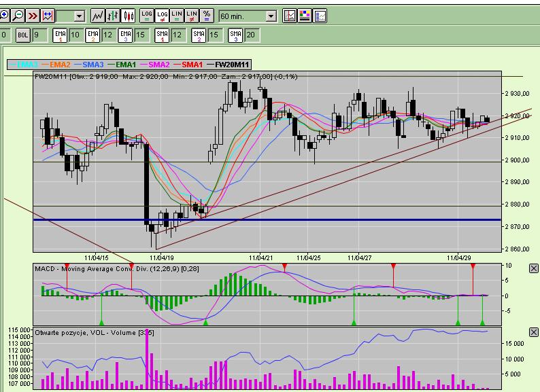Click EMA3 entry in chart legend
This screenshot has height=392, width=540.
tap(24, 65)
